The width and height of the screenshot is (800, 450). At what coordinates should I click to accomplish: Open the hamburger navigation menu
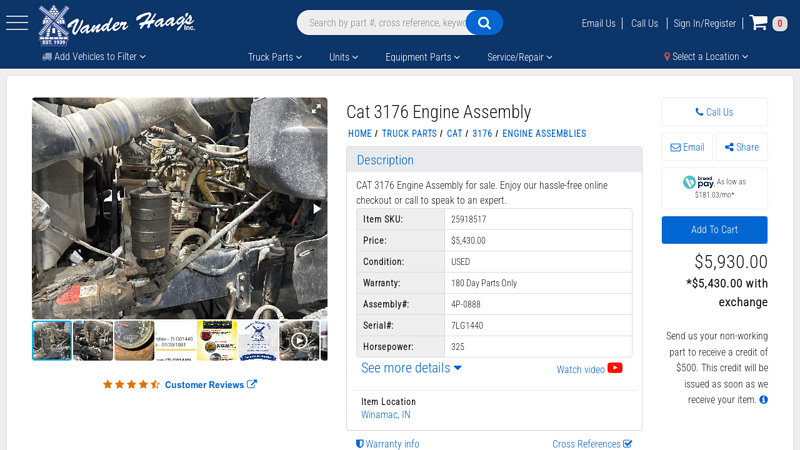click(x=17, y=23)
